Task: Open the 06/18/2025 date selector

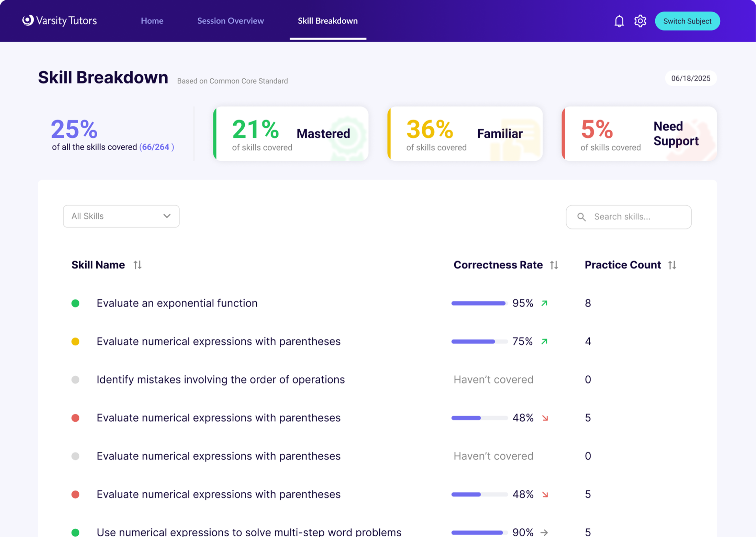Action: (x=691, y=78)
